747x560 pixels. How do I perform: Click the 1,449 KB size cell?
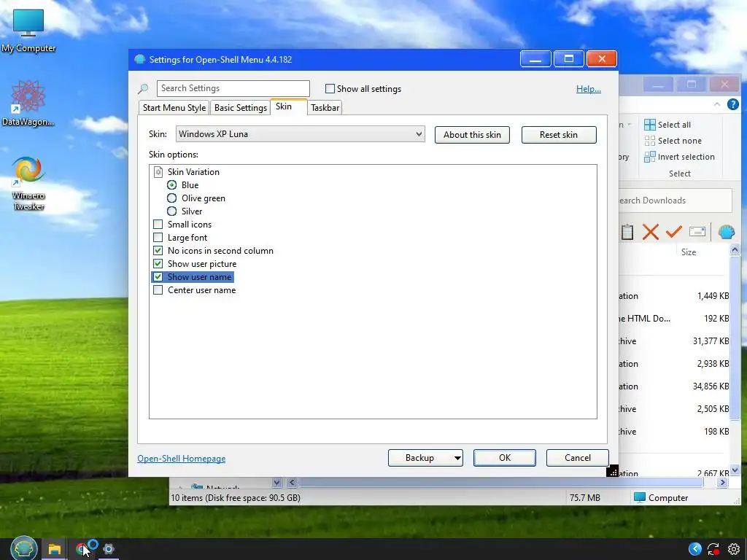click(713, 296)
